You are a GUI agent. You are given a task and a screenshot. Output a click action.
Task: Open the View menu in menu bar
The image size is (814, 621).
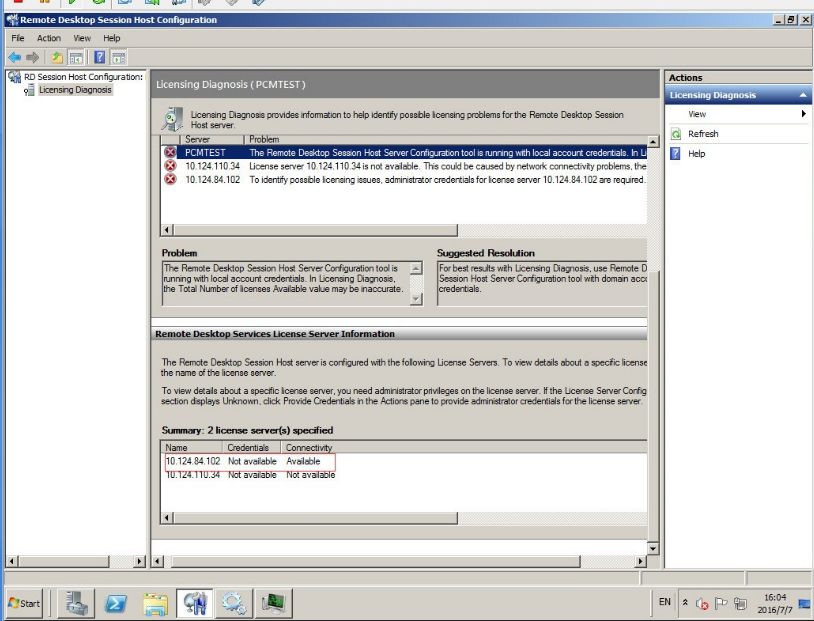pyautogui.click(x=82, y=38)
